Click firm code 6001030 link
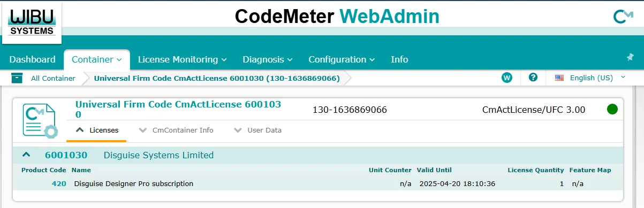 pos(66,156)
